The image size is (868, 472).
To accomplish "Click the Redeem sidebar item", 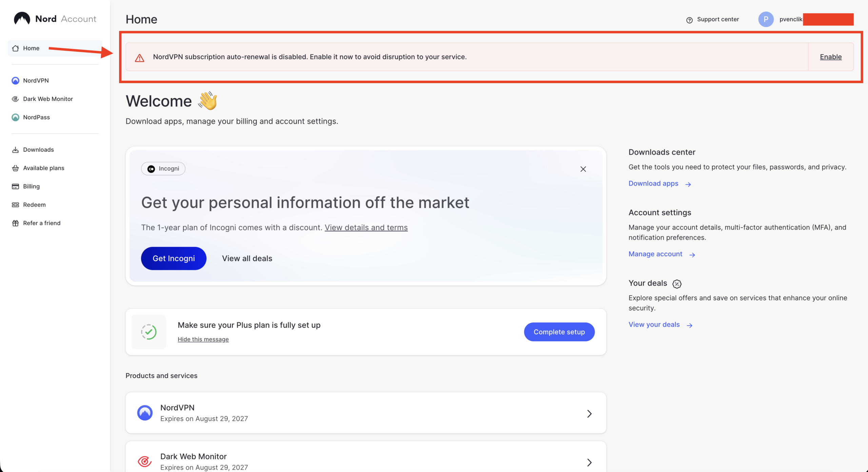I will 34,204.
